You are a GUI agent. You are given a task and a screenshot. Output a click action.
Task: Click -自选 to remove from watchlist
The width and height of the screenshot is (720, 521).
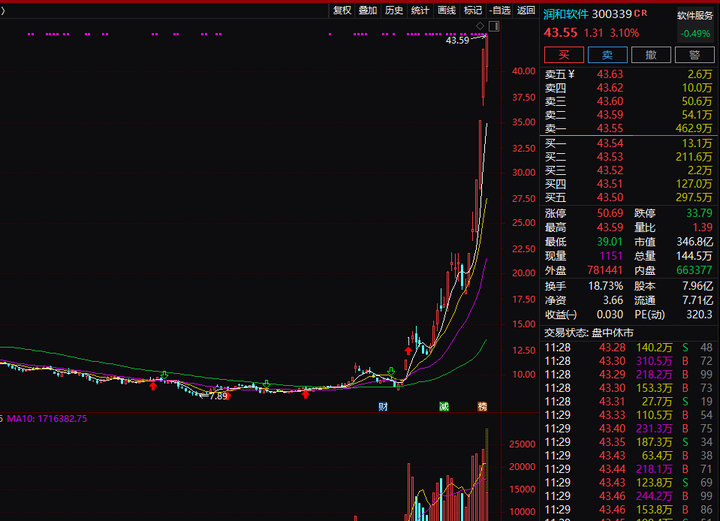500,10
